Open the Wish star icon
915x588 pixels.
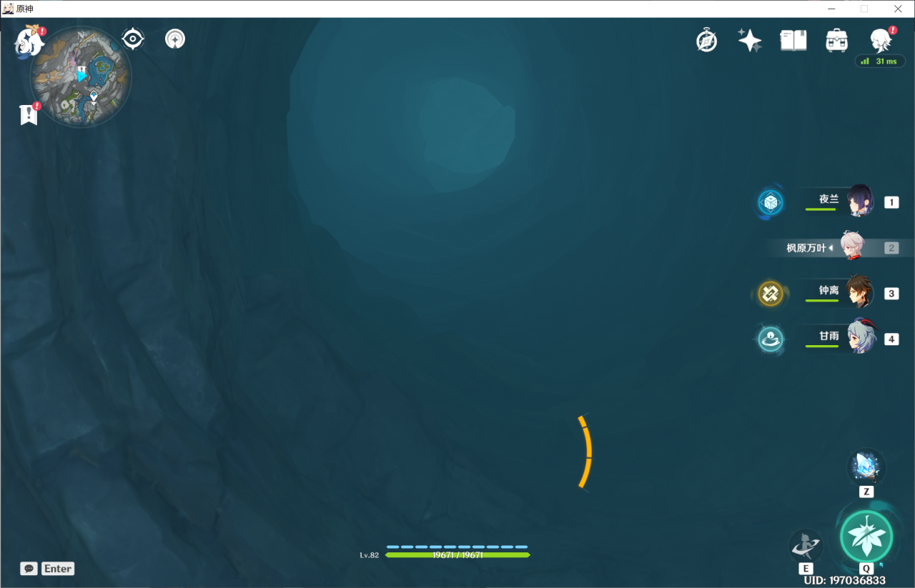750,40
